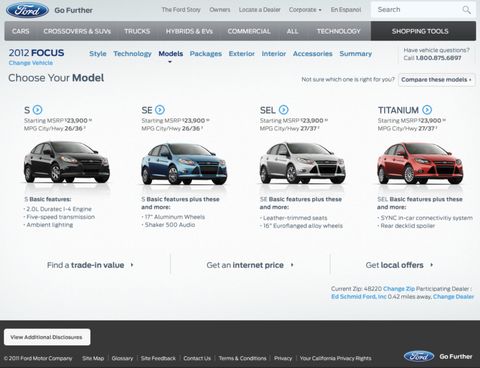Click the Change Dealer link
This screenshot has height=368, width=480.
[453, 296]
